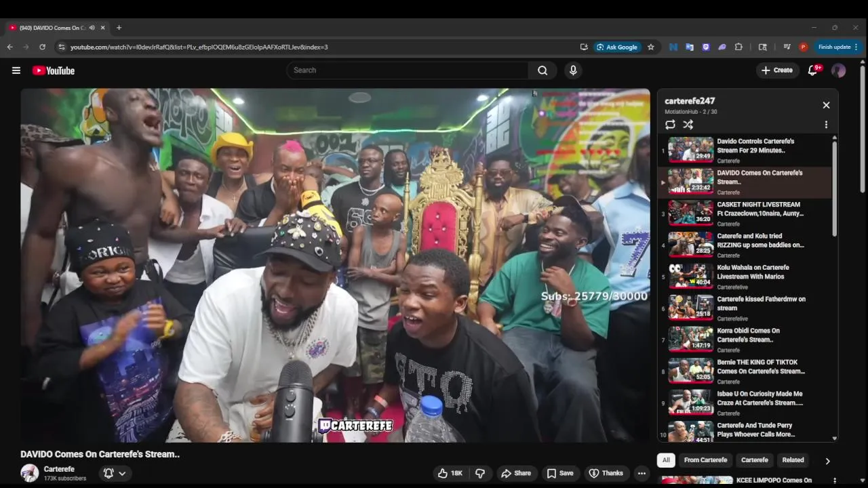Open the Carterefe channel avatar
The width and height of the screenshot is (868, 488).
tap(29, 473)
